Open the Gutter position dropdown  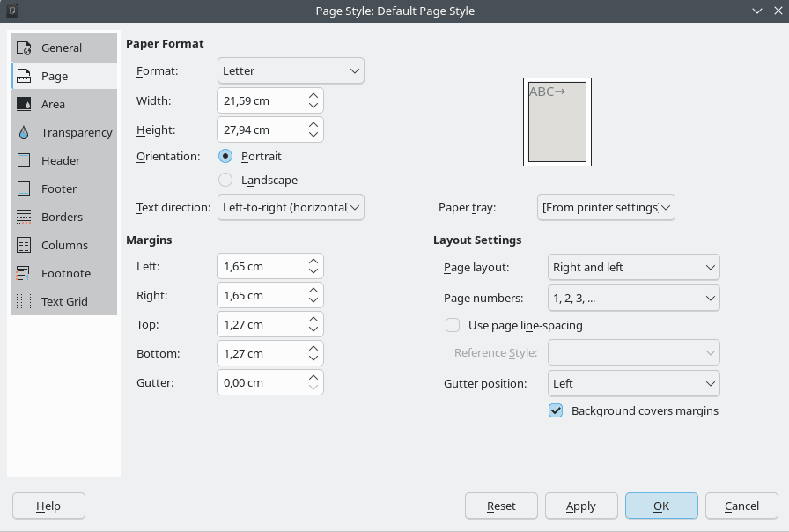pos(632,383)
